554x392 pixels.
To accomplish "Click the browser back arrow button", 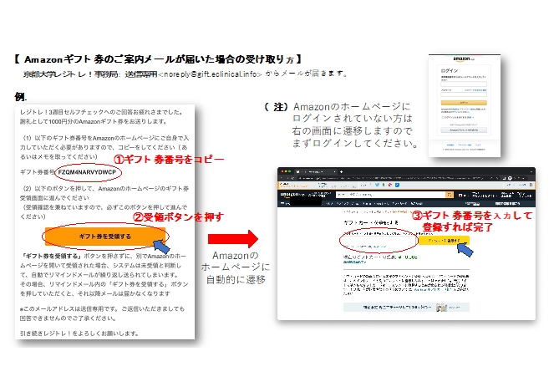I will coord(282,179).
